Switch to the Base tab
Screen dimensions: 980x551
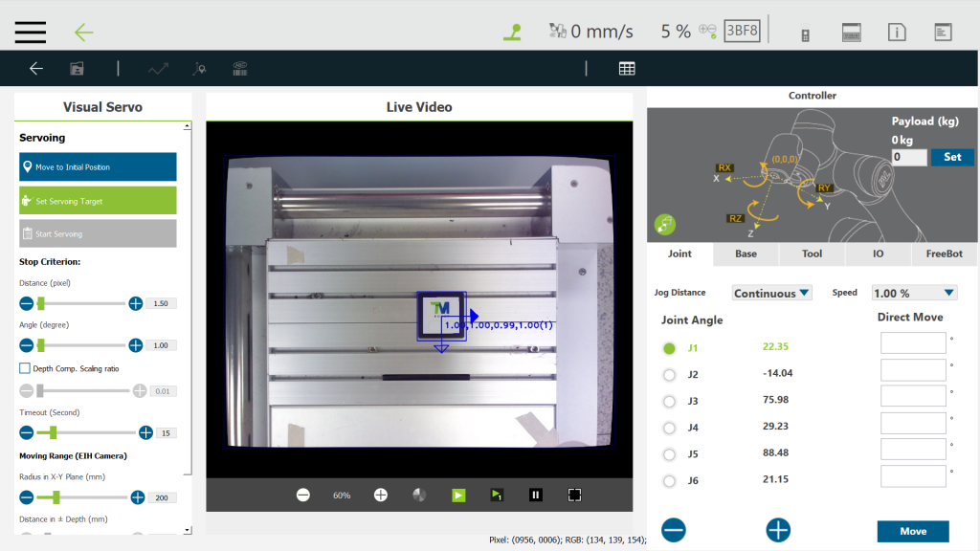coord(746,254)
